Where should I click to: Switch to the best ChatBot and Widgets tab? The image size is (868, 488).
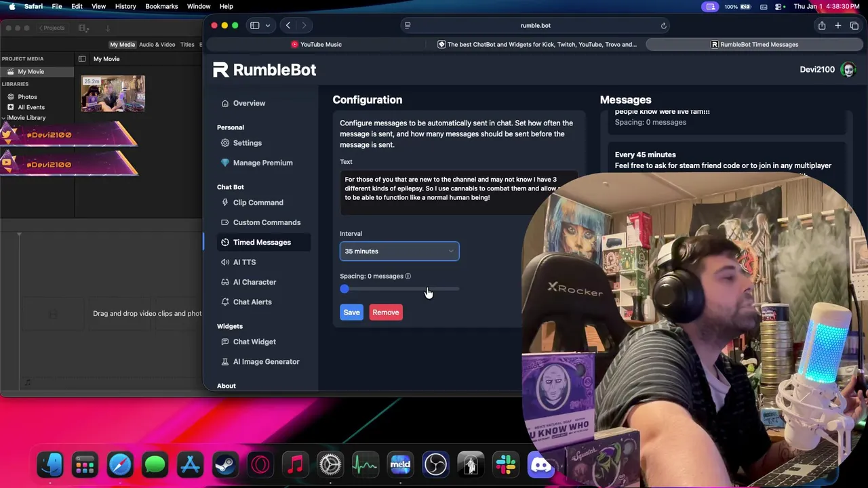[x=536, y=45]
